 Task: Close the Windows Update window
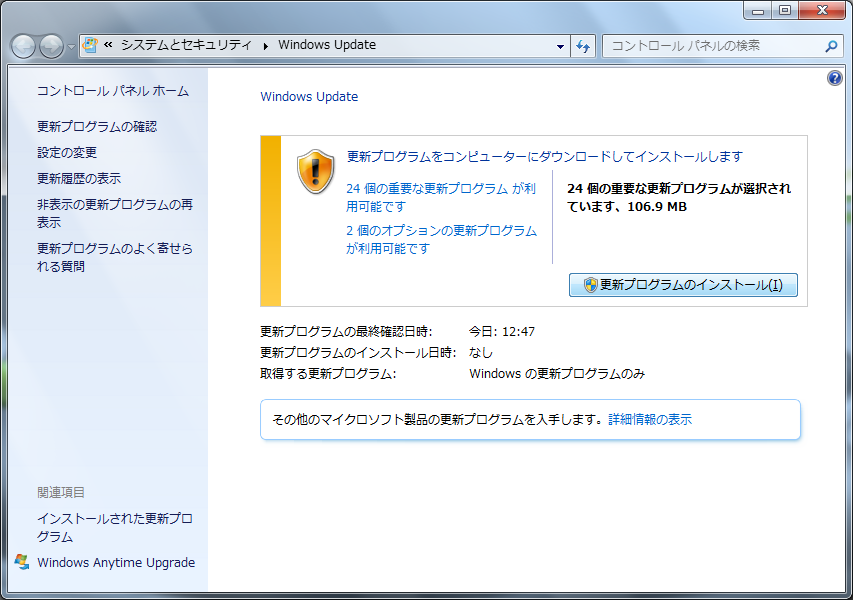pyautogui.click(x=822, y=10)
